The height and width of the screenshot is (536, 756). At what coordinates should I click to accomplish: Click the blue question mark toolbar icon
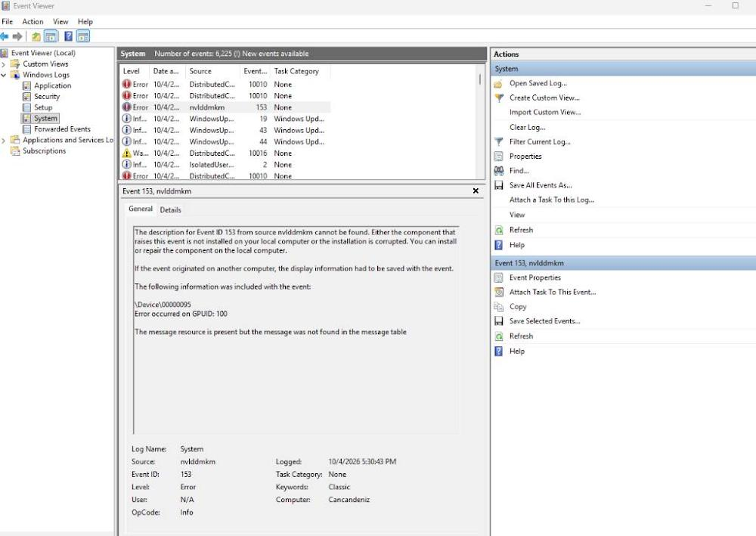point(69,36)
